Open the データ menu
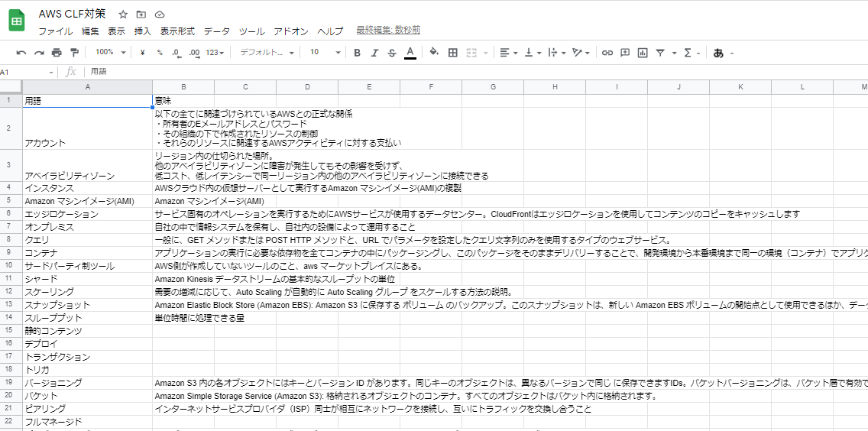 [216, 31]
